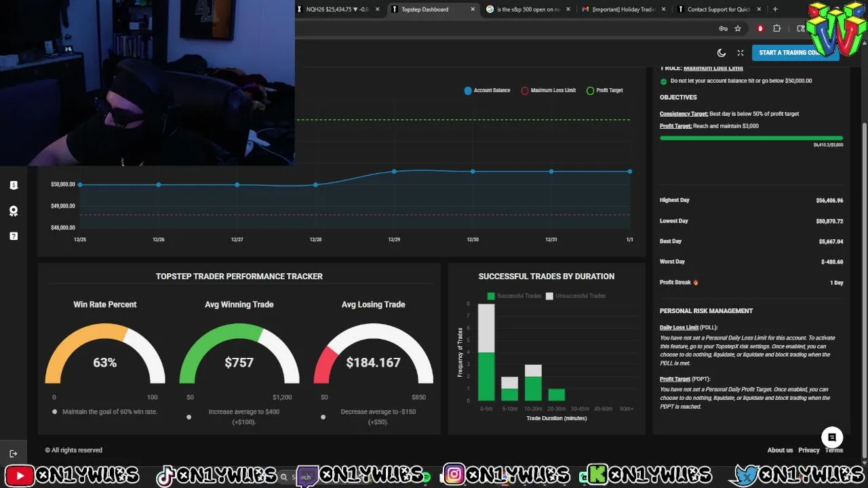
Task: Click the Successful Trades by Duration heading
Action: (x=547, y=277)
